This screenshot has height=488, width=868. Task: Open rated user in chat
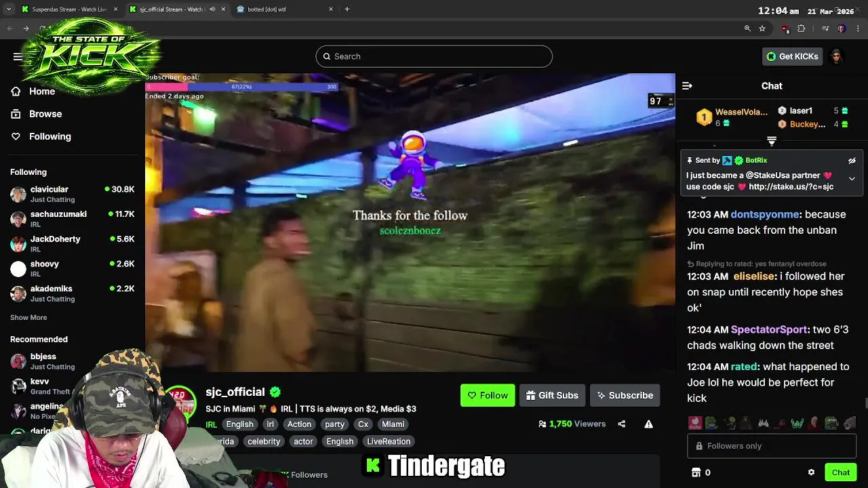click(743, 367)
